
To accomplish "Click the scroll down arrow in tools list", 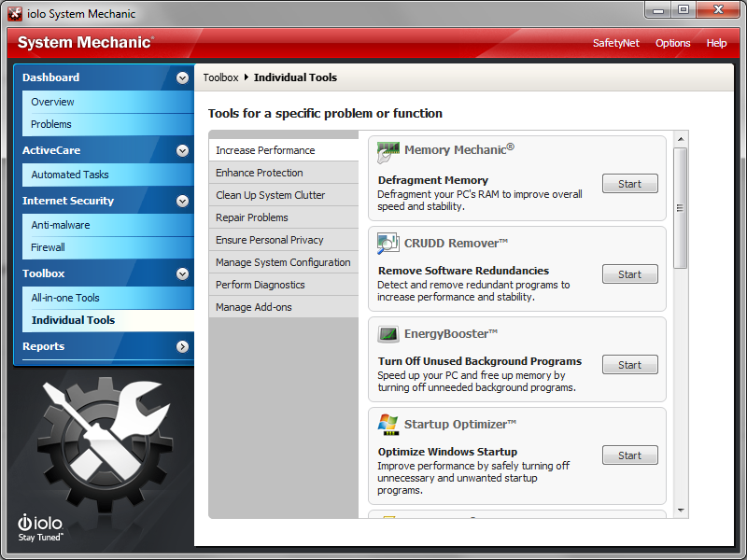I will (x=681, y=511).
